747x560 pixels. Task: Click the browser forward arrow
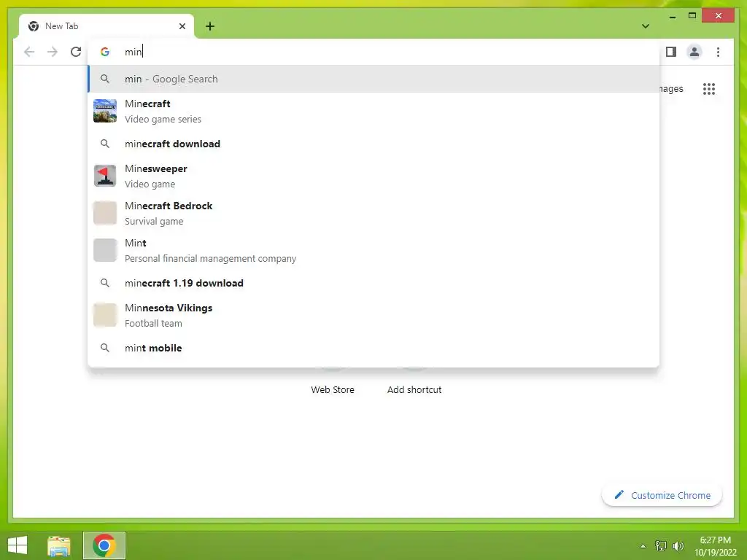53,52
